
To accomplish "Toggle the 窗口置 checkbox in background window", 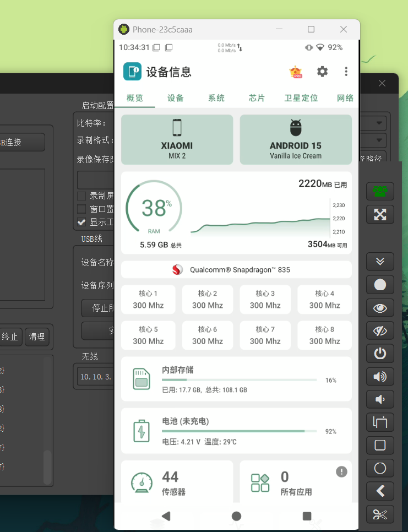I will [x=81, y=209].
